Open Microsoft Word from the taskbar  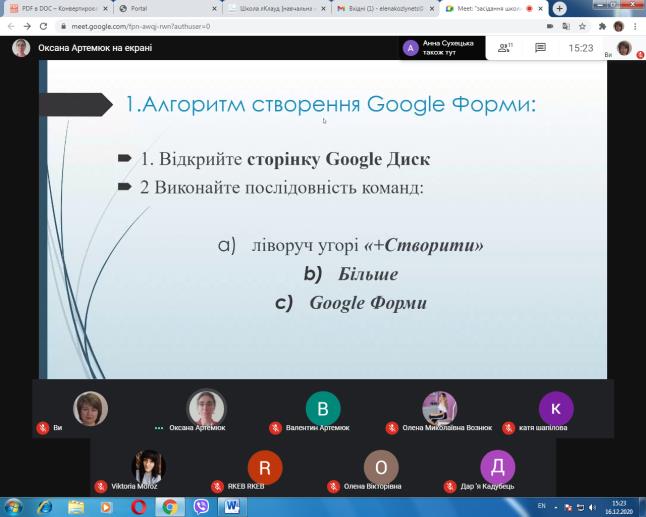(x=231, y=507)
